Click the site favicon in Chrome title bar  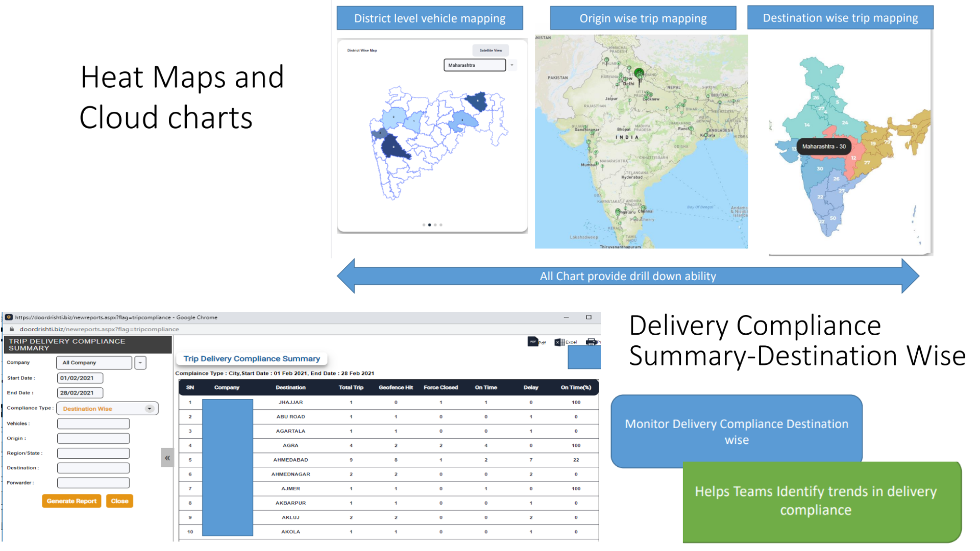coord(9,317)
